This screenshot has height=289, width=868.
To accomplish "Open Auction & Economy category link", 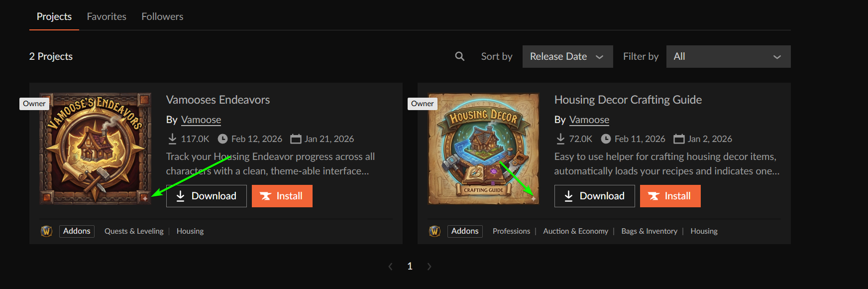I will click(x=576, y=231).
